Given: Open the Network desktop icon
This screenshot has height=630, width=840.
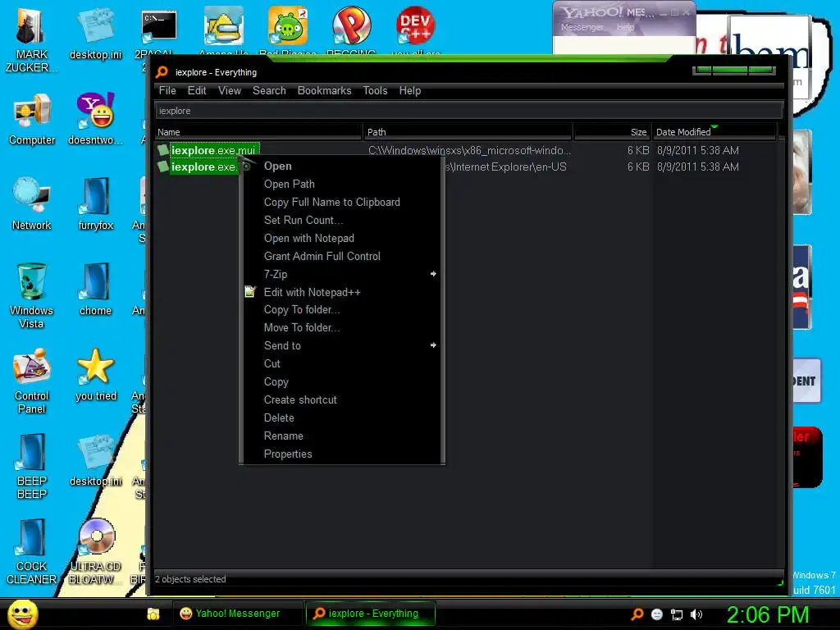Looking at the screenshot, I should (31, 196).
